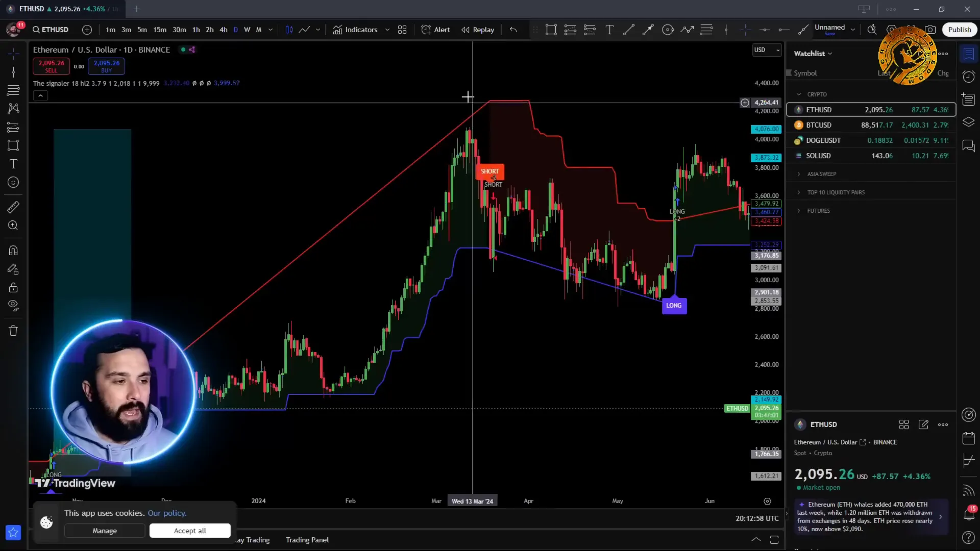Open the help center question icon
The width and height of the screenshot is (980, 551).
(x=968, y=537)
